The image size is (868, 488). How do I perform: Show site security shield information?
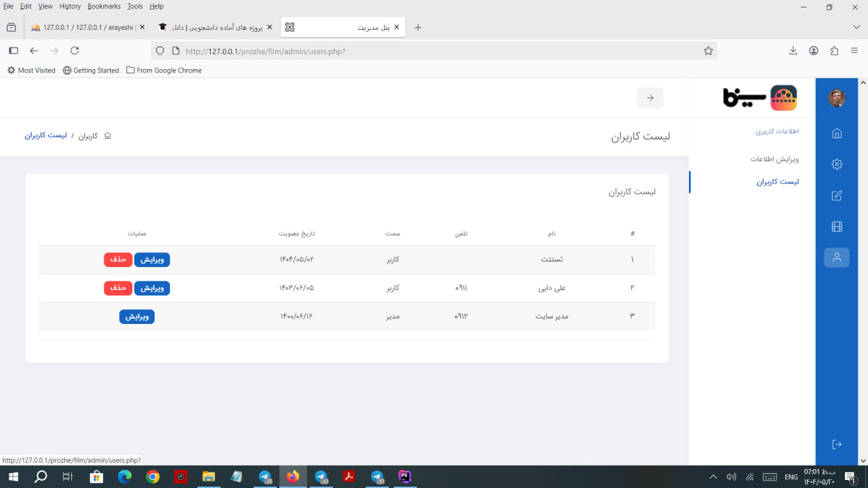click(x=160, y=51)
